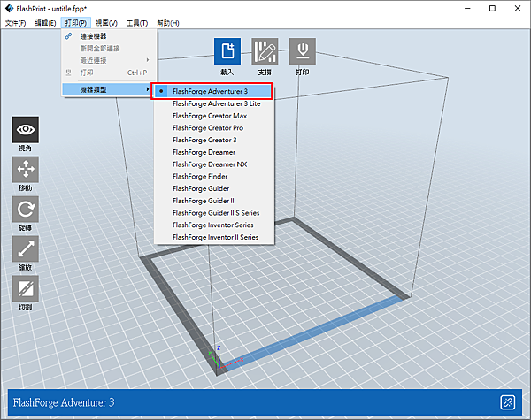Select the 視角 (View) eye tool
This screenshot has height=420, width=531.
pos(26,130)
